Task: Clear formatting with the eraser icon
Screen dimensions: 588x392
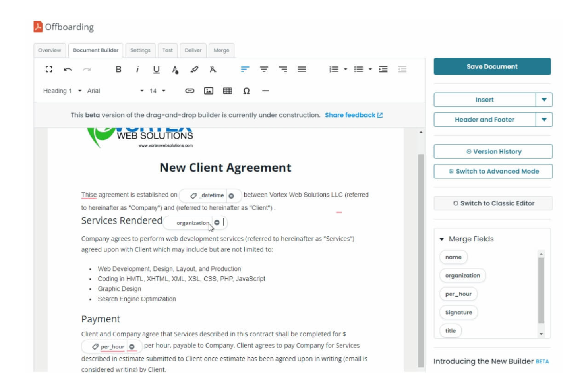Action: pos(213,70)
